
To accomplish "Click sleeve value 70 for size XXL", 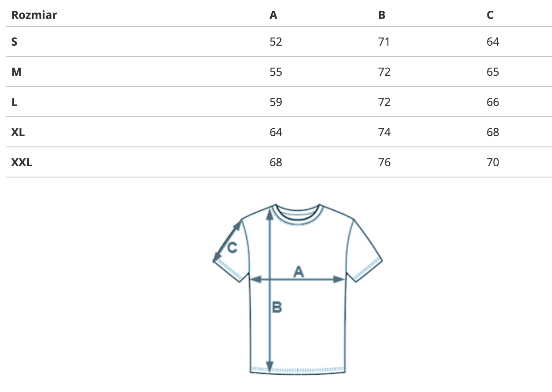I will [x=493, y=162].
